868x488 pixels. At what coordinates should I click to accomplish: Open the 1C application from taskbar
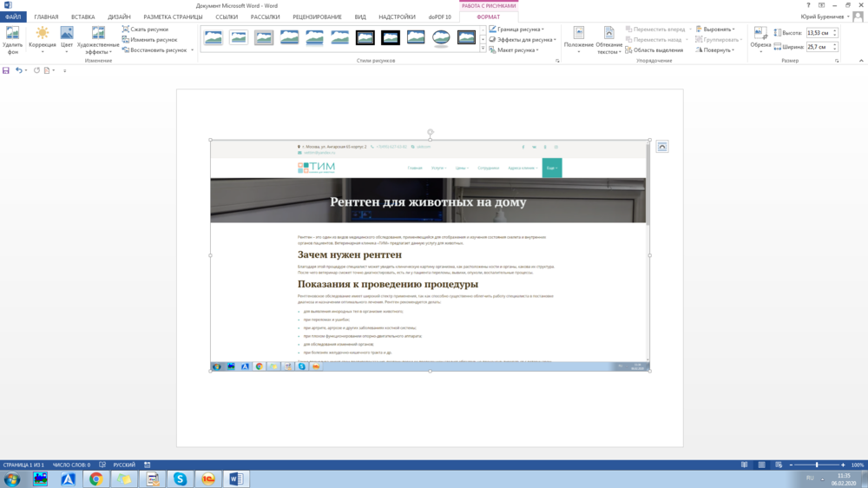click(208, 479)
